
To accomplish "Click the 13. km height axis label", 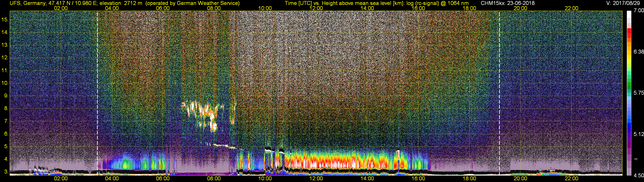I will click(x=5, y=45).
